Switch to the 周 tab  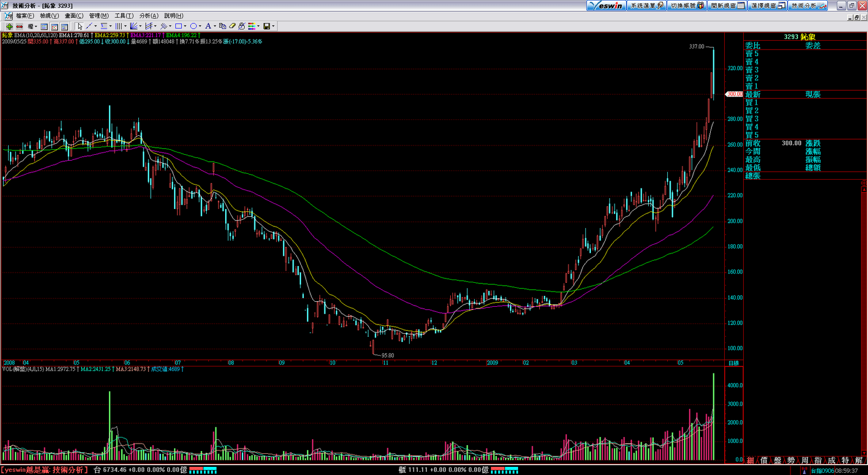805,460
